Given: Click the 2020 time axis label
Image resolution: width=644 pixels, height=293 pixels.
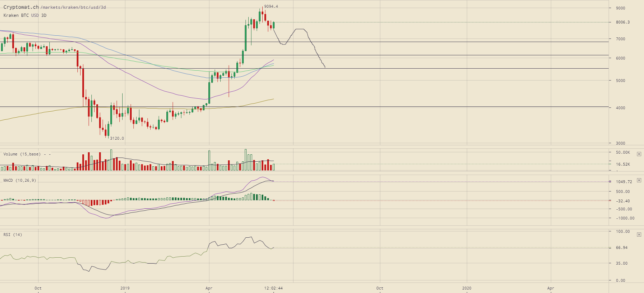Looking at the screenshot, I should (x=467, y=288).
